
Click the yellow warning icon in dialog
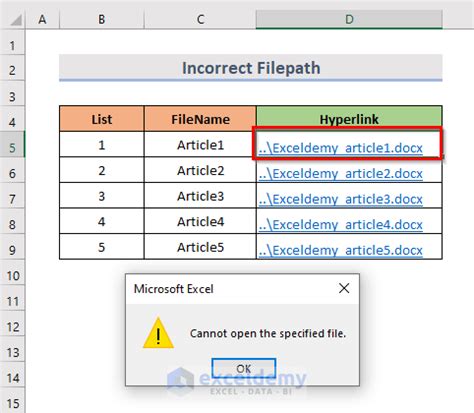click(x=158, y=333)
